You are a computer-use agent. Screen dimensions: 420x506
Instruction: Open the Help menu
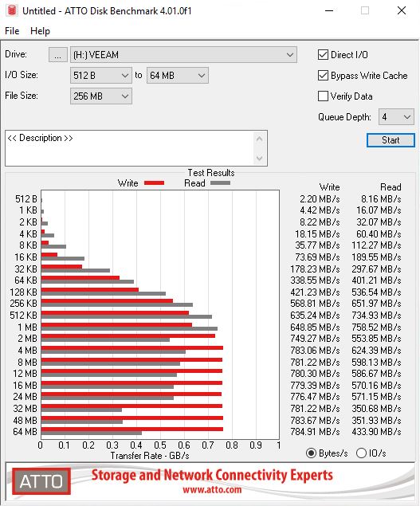point(40,31)
